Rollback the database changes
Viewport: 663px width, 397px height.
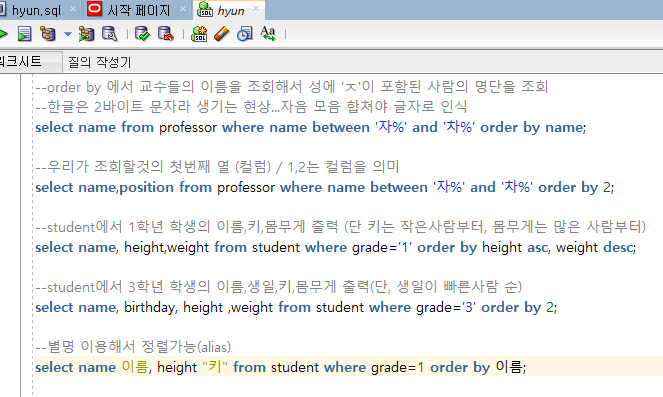point(165,34)
